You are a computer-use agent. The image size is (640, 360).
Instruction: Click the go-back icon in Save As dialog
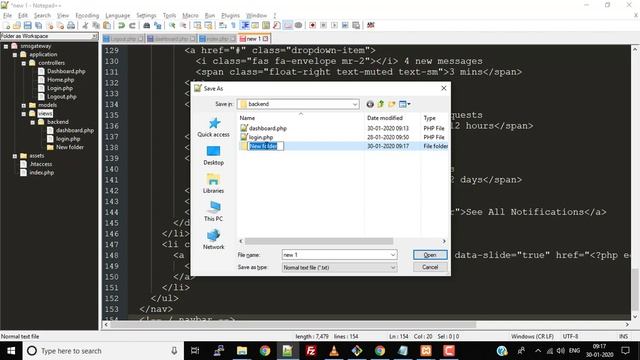[x=370, y=104]
